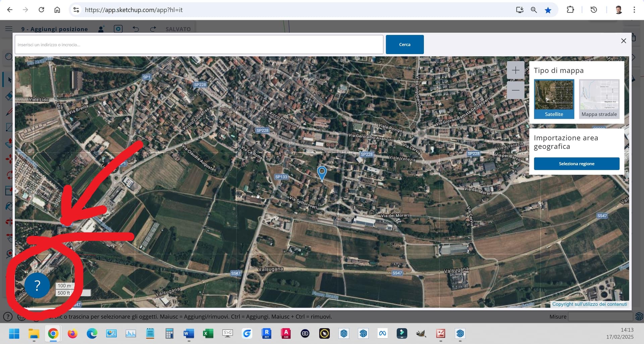
Task: Open Microsoft Edge from the taskbar
Action: (x=92, y=334)
